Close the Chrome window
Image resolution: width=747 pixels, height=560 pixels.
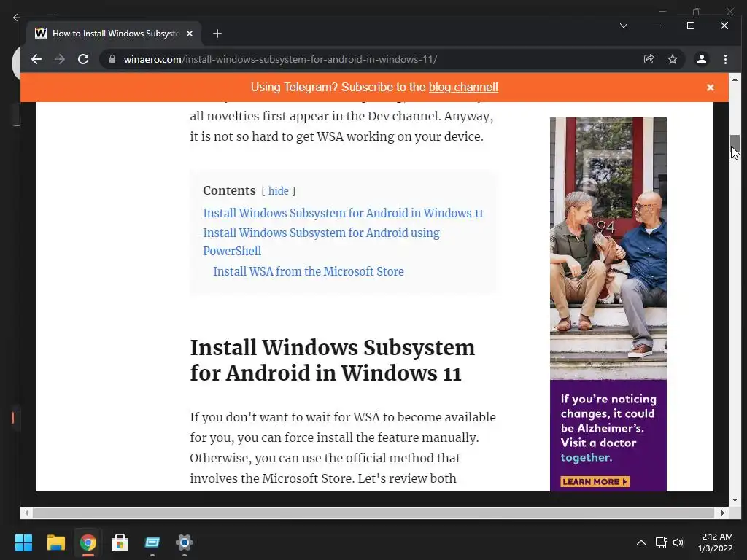tap(724, 26)
